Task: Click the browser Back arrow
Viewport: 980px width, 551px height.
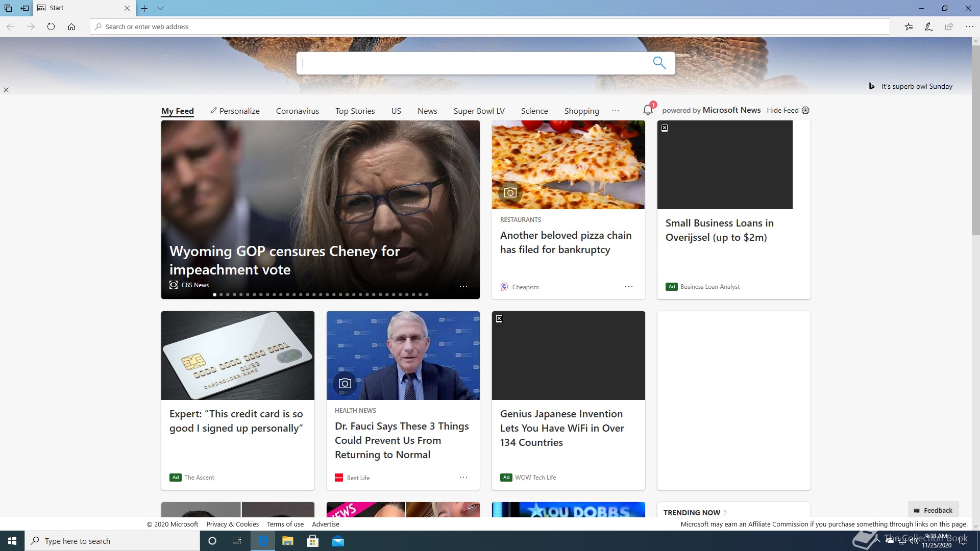Action: point(10,27)
